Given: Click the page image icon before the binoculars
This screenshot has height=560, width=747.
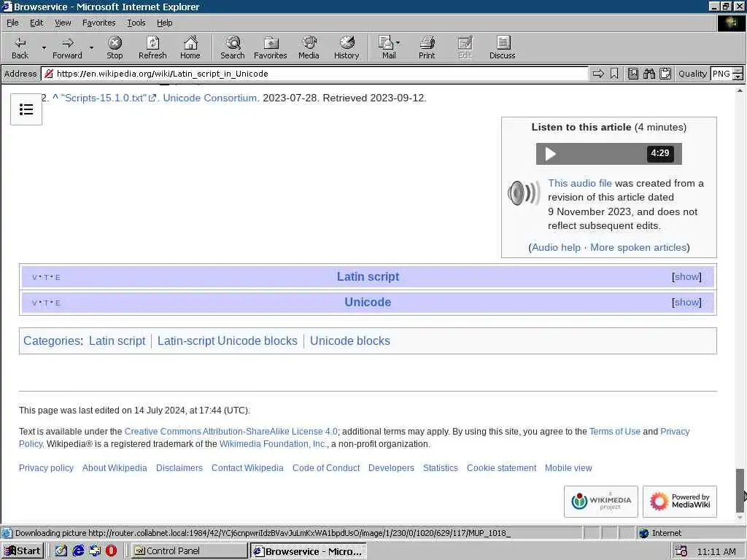Looking at the screenshot, I should pos(632,74).
